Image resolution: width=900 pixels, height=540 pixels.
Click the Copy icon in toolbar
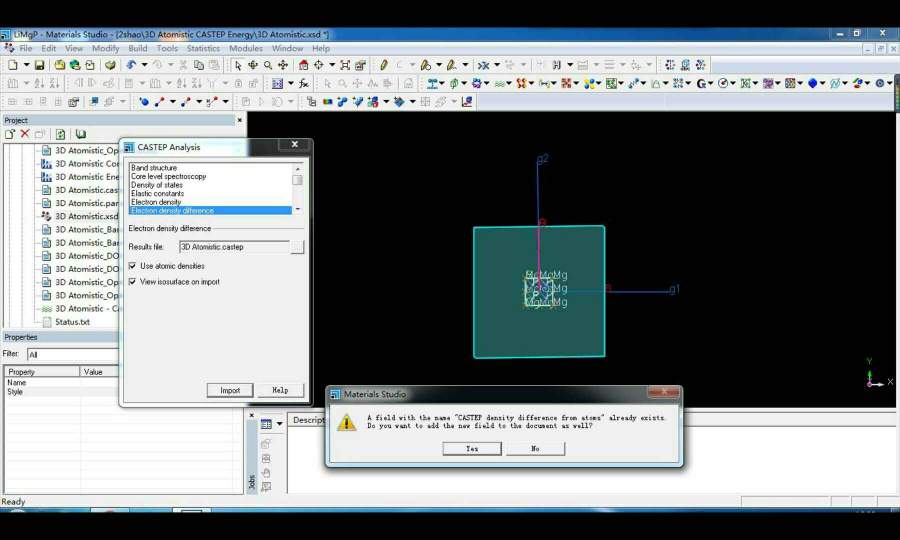[199, 65]
